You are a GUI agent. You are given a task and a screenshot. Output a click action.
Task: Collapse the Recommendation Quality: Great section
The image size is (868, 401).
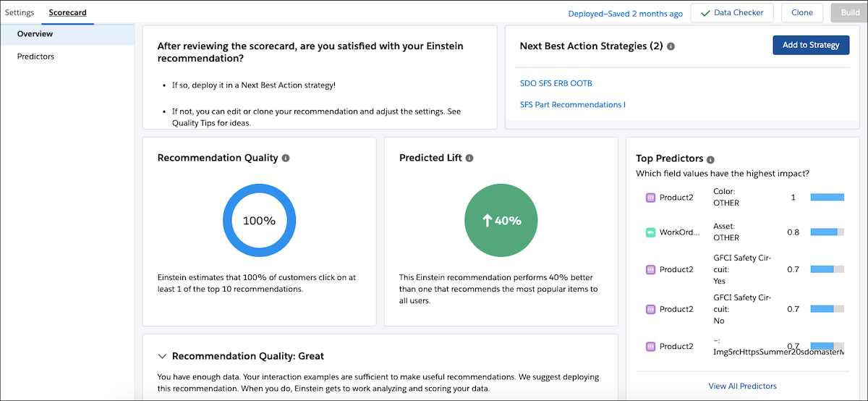(162, 356)
